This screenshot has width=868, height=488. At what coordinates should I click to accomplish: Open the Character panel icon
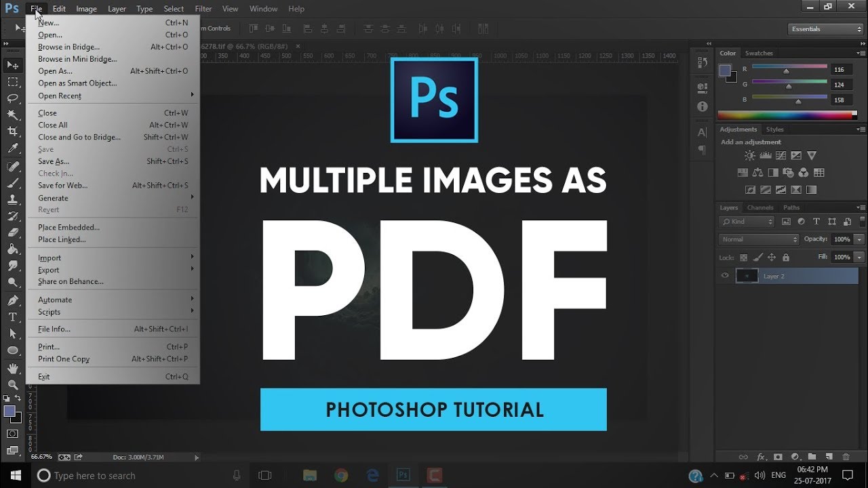702,132
